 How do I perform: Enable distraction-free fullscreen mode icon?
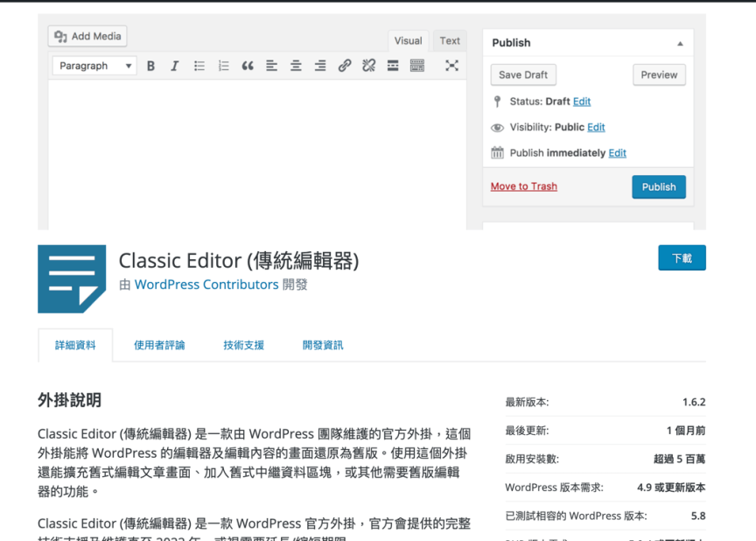(x=451, y=66)
